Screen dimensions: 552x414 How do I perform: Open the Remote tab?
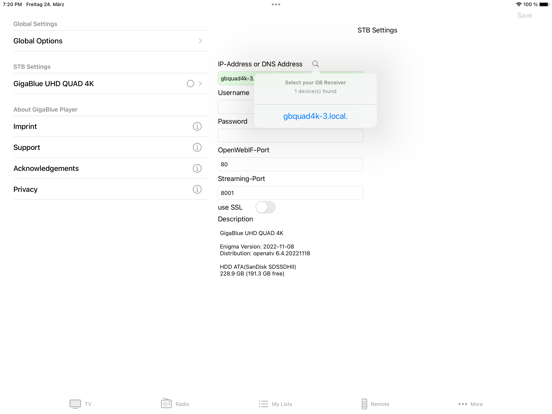click(375, 404)
